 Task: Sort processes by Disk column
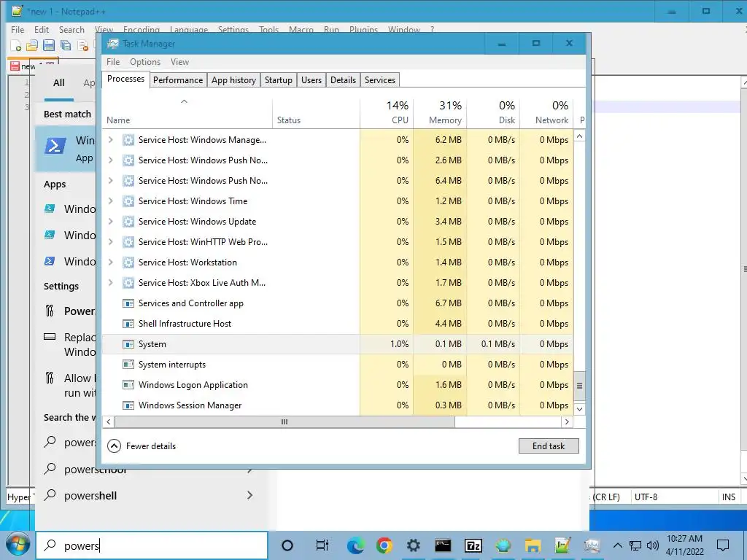pyautogui.click(x=493, y=113)
